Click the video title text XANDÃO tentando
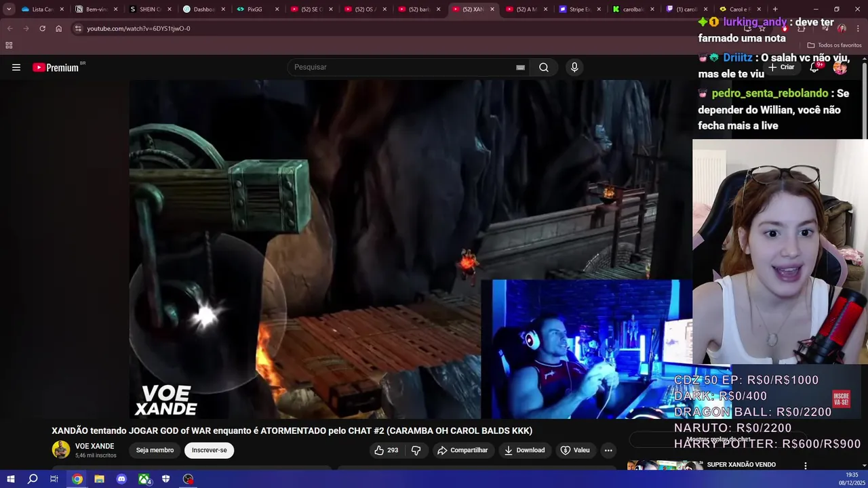 point(292,430)
